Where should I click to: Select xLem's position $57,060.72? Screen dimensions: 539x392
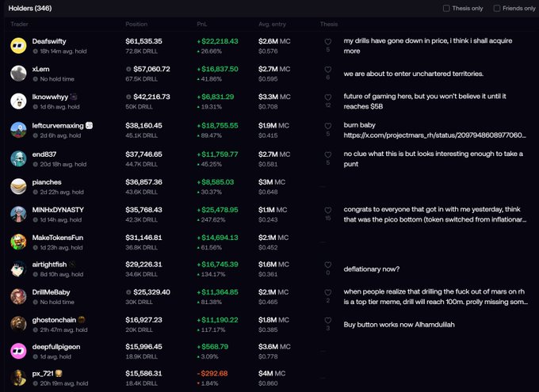(151, 69)
